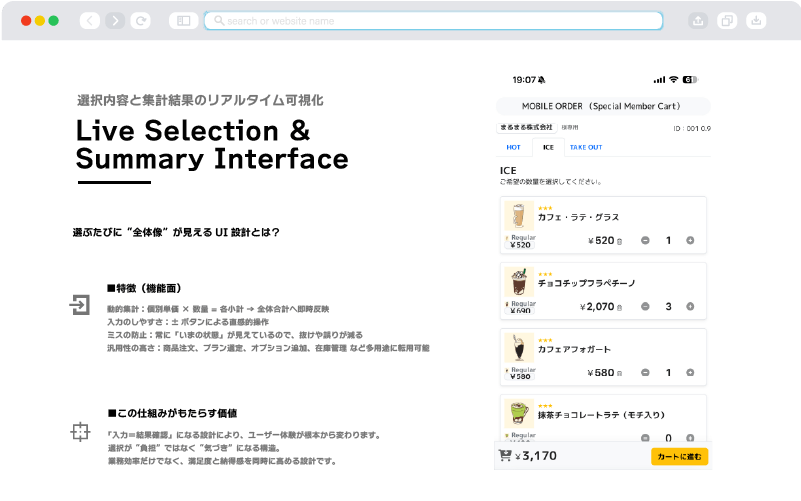Toggle the browser sidebar panel icon

pyautogui.click(x=183, y=20)
